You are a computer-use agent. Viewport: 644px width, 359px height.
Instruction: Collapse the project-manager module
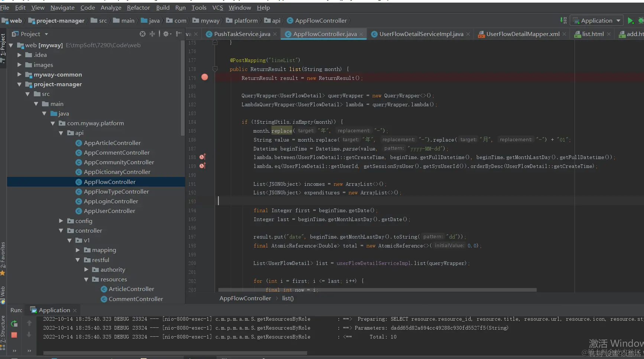[x=19, y=84]
